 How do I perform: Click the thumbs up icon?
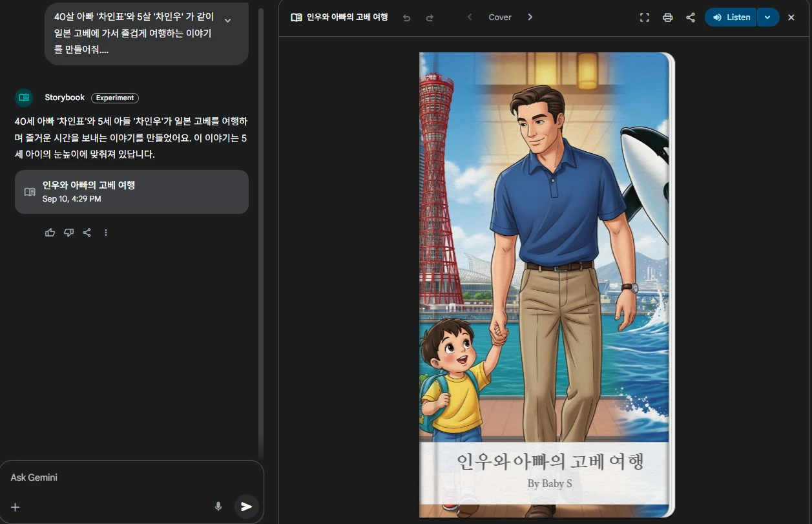[x=50, y=233]
